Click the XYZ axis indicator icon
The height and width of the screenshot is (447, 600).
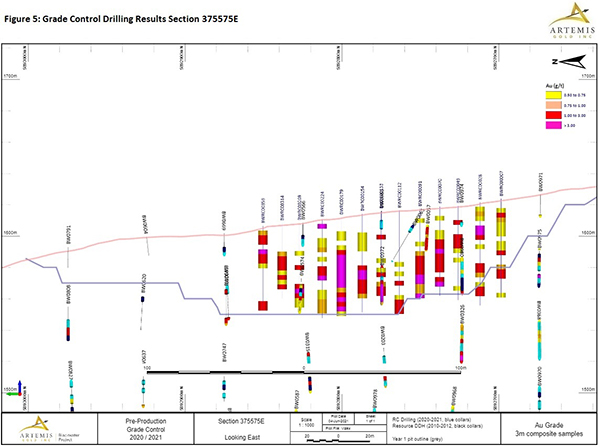coord(14,388)
